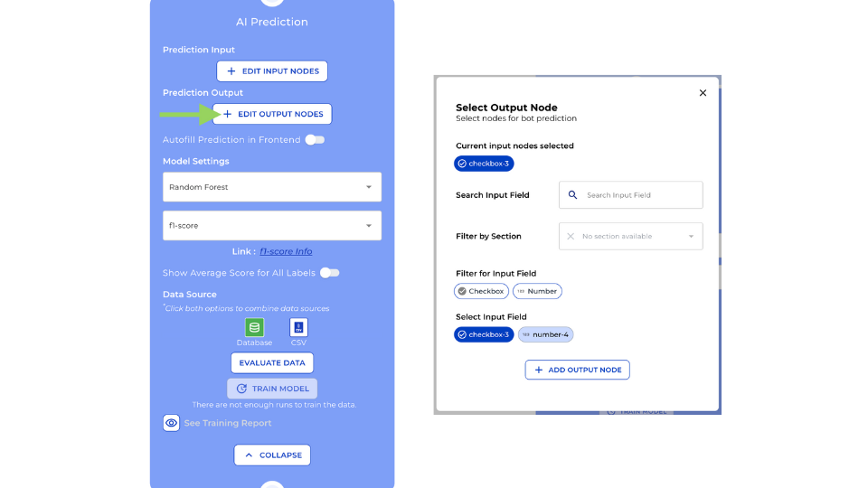
Task: Select the number-4 input field chip
Action: point(545,334)
